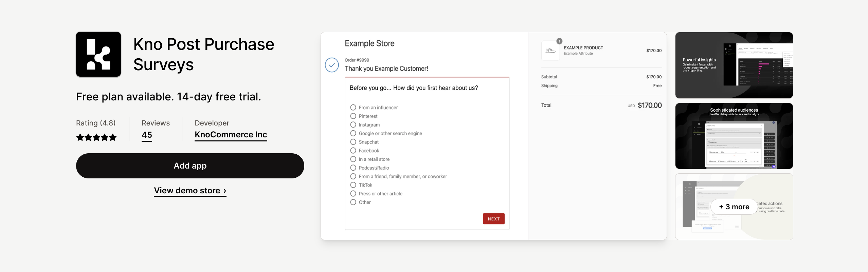
Task: Open the 'Powerful insights' screenshot thumbnail
Action: (x=734, y=65)
